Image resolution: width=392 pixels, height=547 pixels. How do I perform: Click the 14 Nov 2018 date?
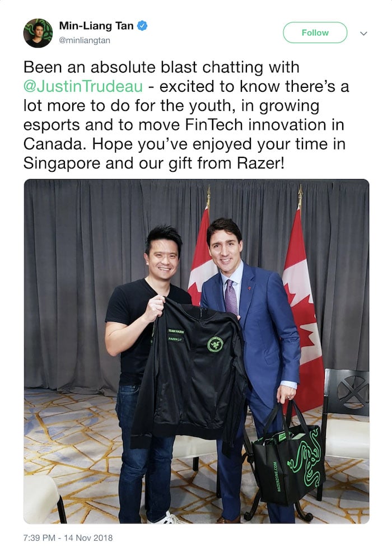coord(88,537)
